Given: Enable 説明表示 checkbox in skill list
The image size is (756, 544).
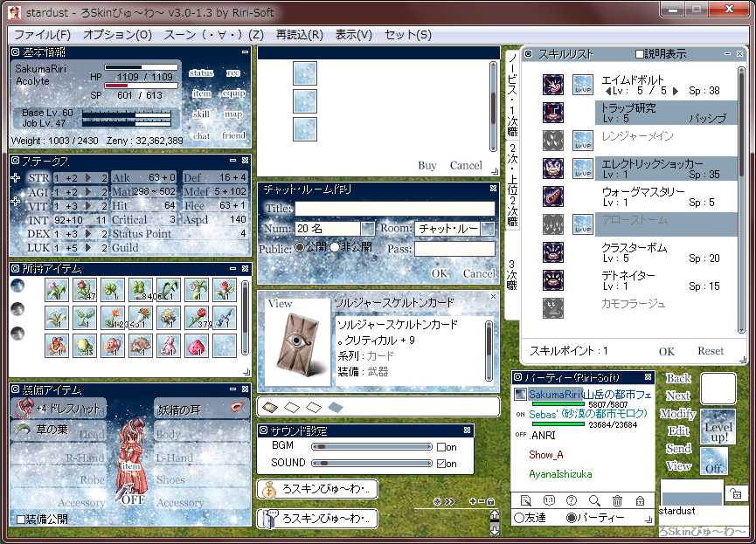Looking at the screenshot, I should 639,54.
